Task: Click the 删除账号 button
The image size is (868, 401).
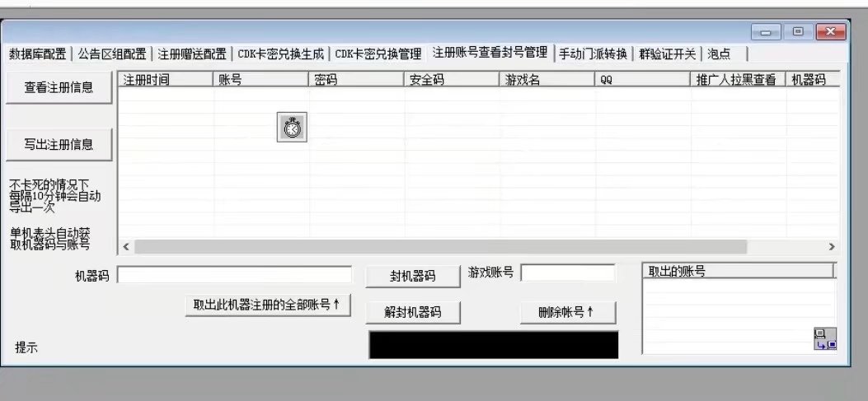Action: (x=567, y=312)
